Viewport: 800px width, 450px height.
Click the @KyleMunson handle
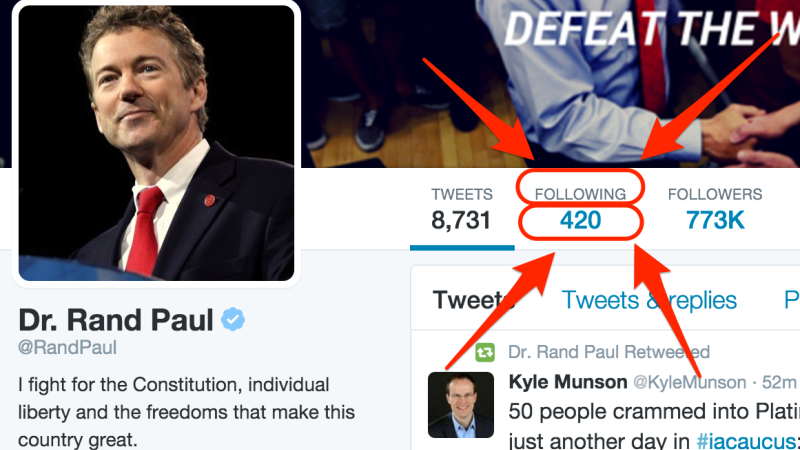click(x=689, y=382)
